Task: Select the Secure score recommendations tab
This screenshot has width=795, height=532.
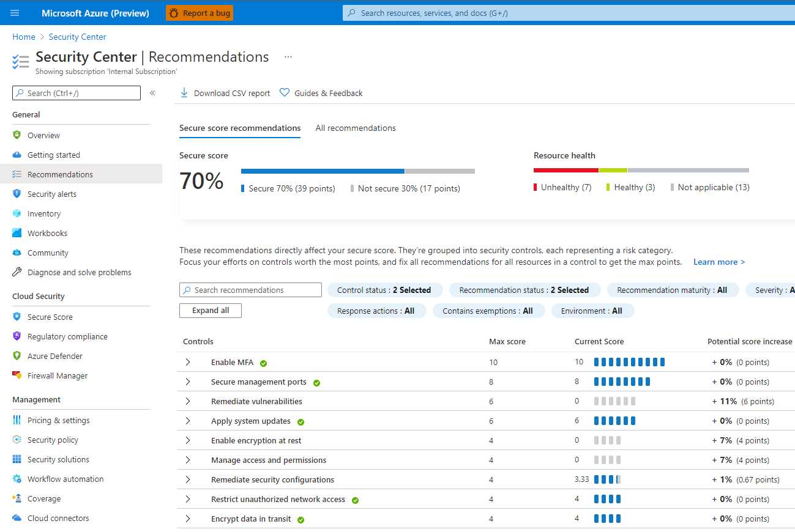Action: click(239, 128)
